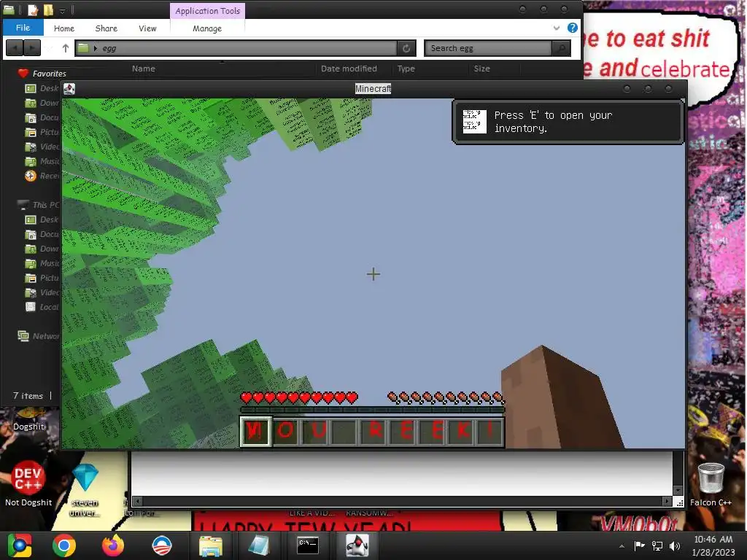747x560 pixels.
Task: Click the Application Tools contextual tab
Action: (x=207, y=10)
